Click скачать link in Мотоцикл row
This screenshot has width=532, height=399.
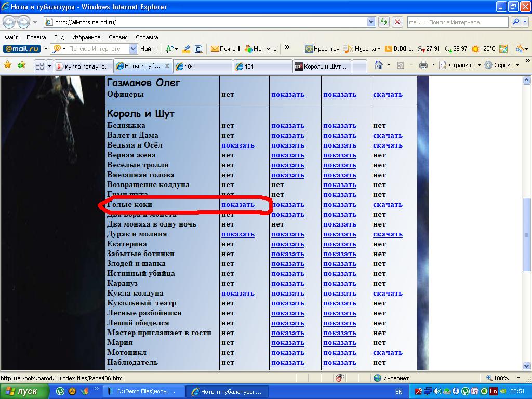[388, 353]
